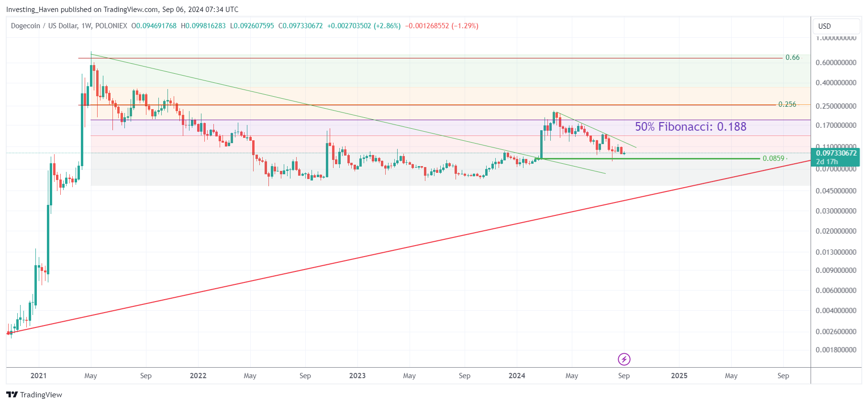Click the 2022 label on time axis
This screenshot has width=868, height=405.
tap(198, 376)
